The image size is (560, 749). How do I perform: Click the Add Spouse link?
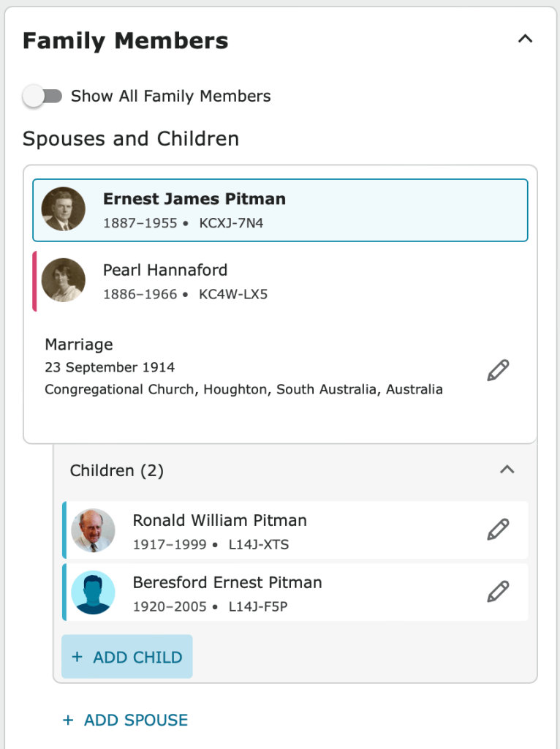pos(126,720)
